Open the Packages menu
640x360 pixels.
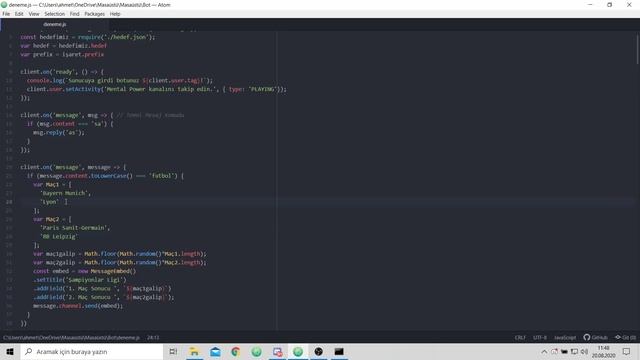coord(94,14)
